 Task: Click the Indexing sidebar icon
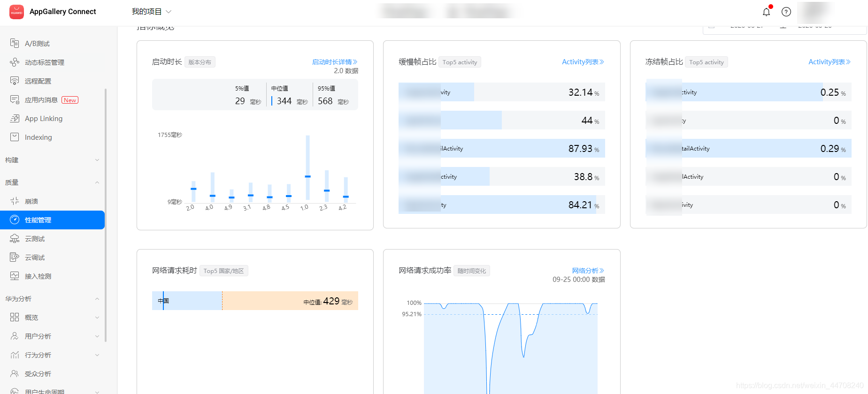[15, 137]
